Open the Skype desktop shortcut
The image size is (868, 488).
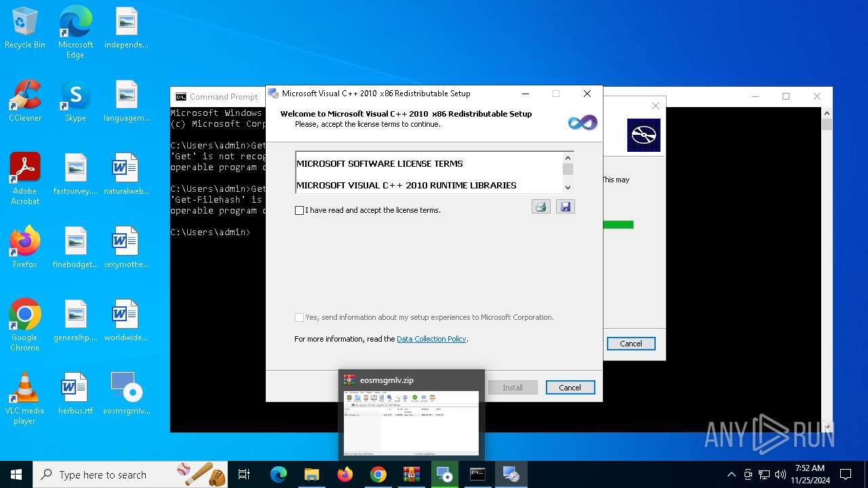(75, 101)
